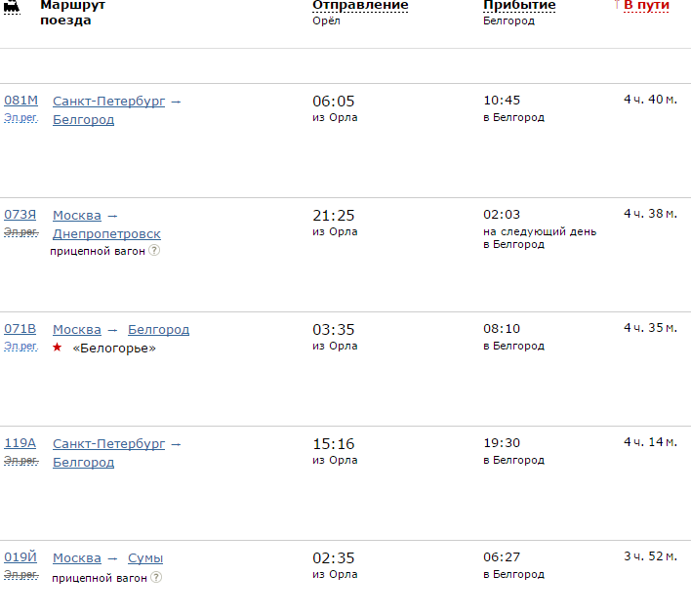Sort trains by "В пути" duration
The width and height of the screenshot is (691, 616).
tap(646, 6)
